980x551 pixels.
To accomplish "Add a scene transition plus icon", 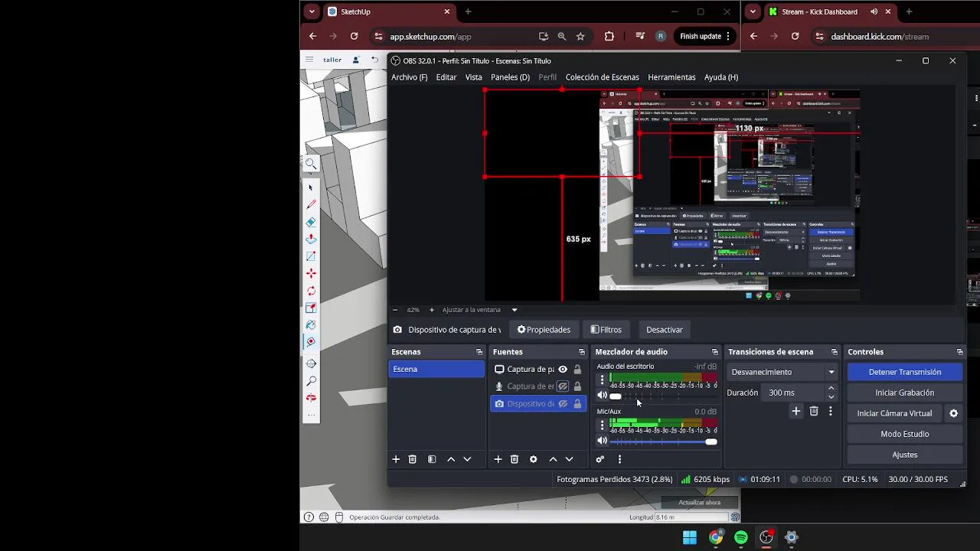I will pos(796,411).
